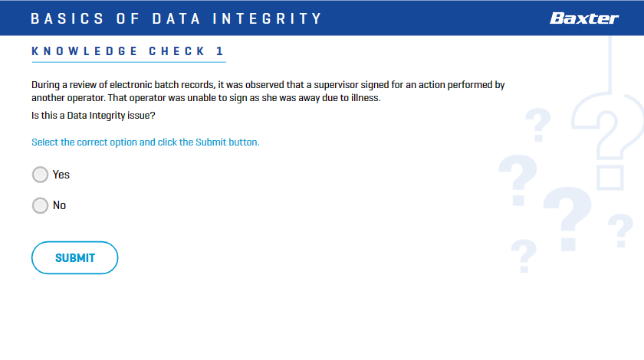Click the square dot of outlined question mark

(x=610, y=178)
